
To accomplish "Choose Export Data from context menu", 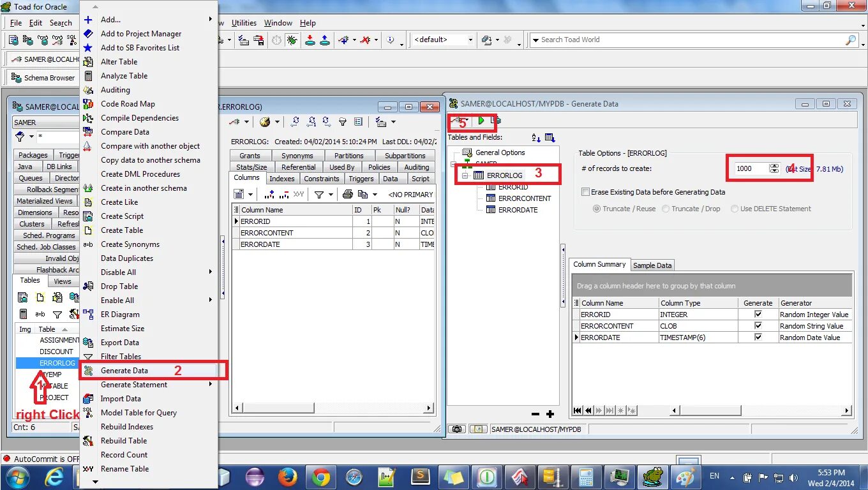I will (149, 343).
